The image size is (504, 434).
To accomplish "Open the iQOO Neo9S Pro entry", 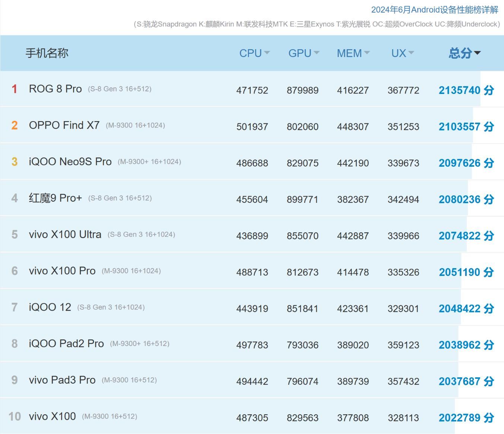I will tap(70, 162).
